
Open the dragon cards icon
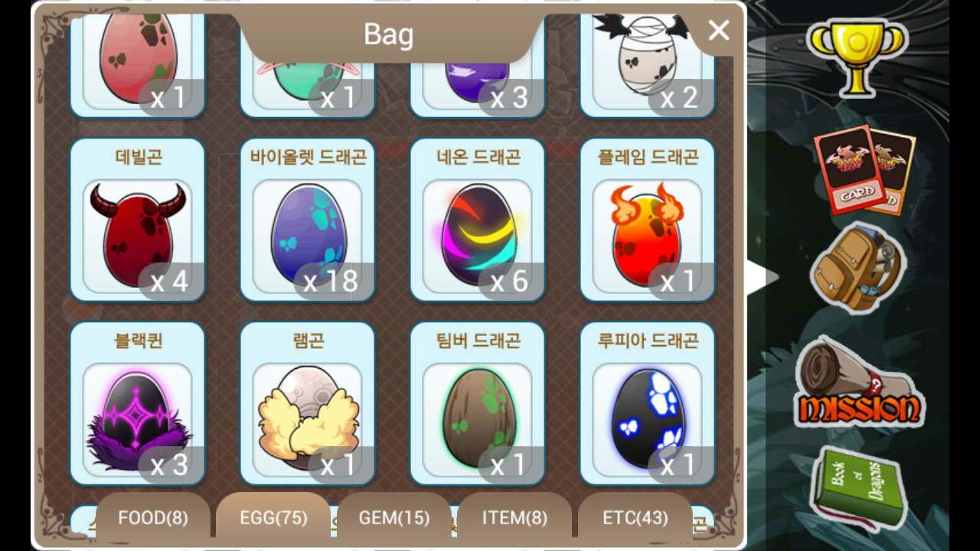tap(864, 171)
